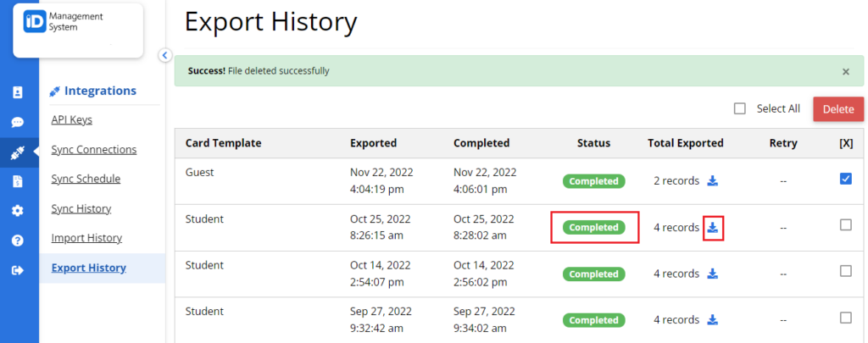Image resolution: width=868 pixels, height=343 pixels.
Task: Click the red Delete button
Action: click(838, 109)
